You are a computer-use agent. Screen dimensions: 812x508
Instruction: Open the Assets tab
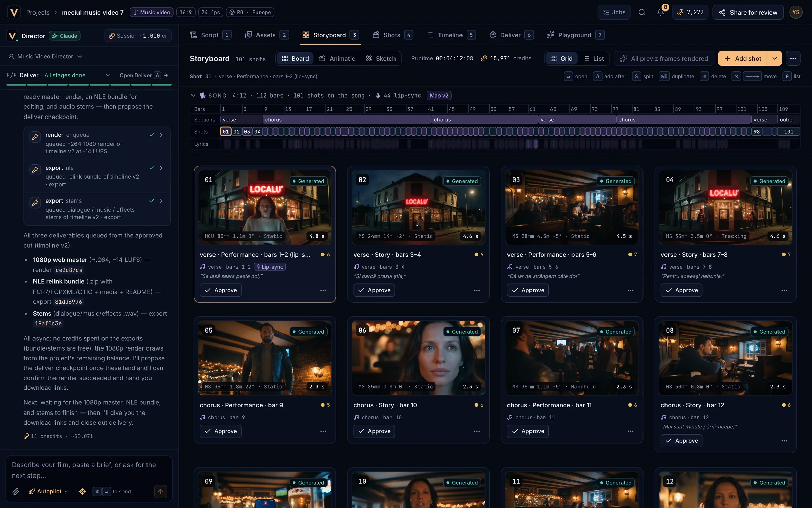(267, 35)
